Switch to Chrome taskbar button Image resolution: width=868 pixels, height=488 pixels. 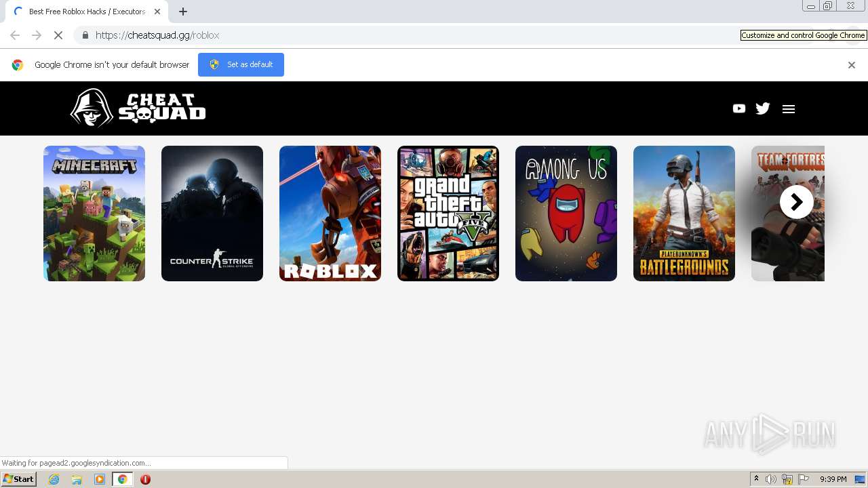(123, 479)
